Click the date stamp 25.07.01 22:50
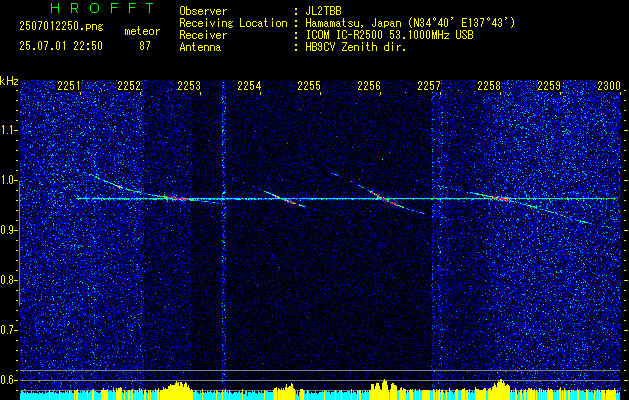Screen dimensions: 629x400 point(61,46)
